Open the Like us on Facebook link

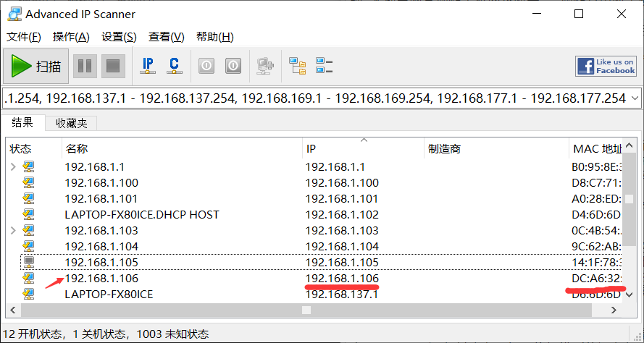pyautogui.click(x=606, y=66)
